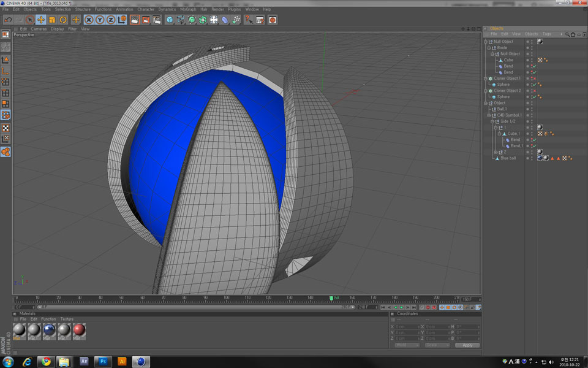Toggle the world coordinate system icon

pos(122,20)
